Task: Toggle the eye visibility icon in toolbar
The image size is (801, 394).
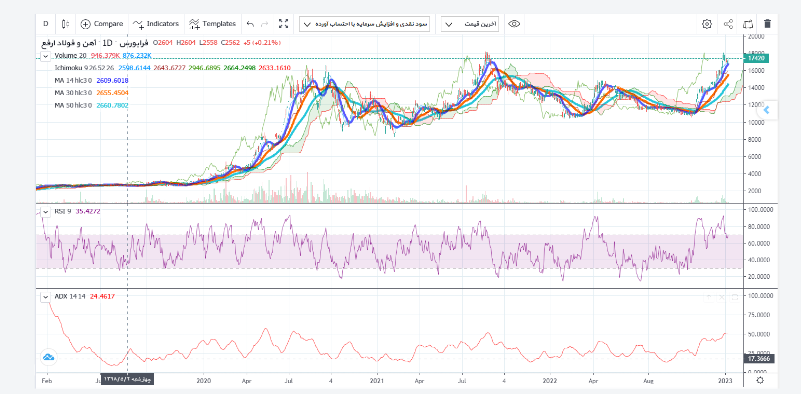Action: 514,24
